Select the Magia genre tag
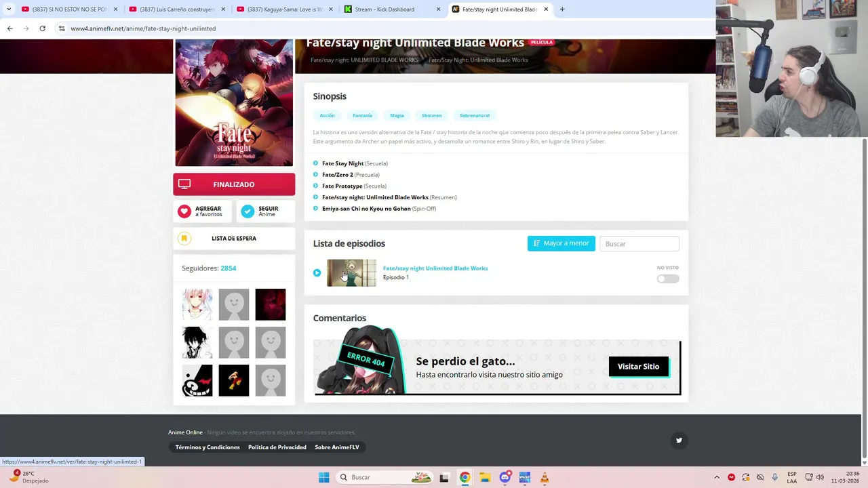The height and width of the screenshot is (488, 868). (397, 115)
